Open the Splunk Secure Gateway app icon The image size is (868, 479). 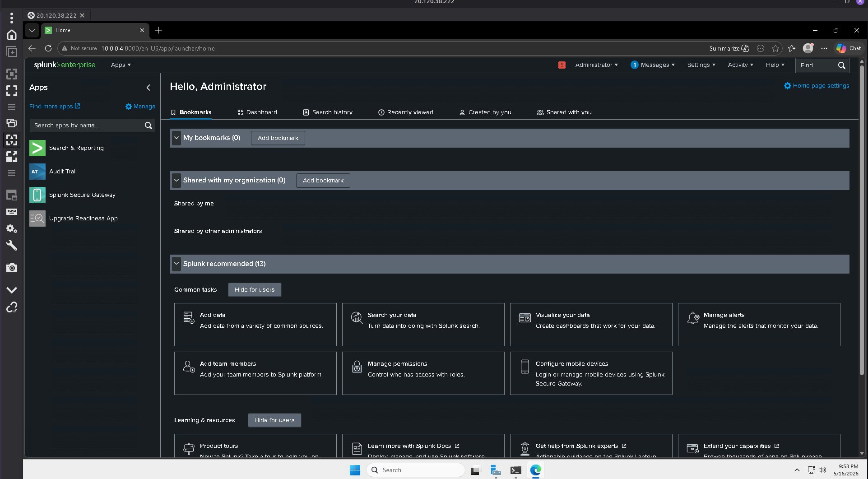click(37, 195)
